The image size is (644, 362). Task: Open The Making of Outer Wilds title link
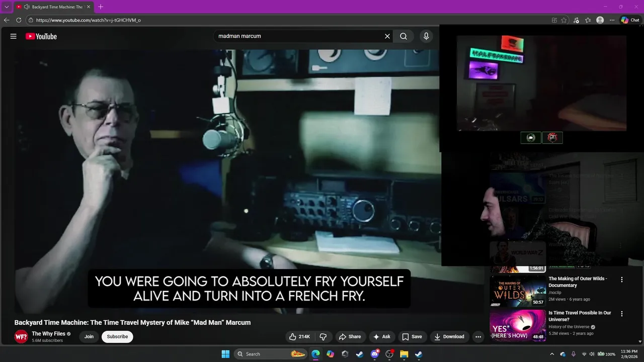coord(578,282)
